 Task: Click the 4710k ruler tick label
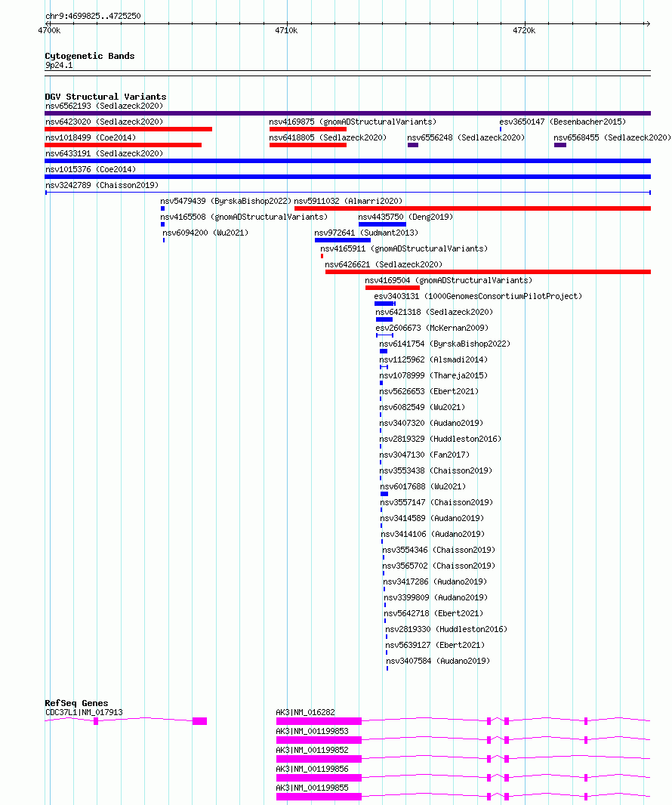click(x=286, y=30)
